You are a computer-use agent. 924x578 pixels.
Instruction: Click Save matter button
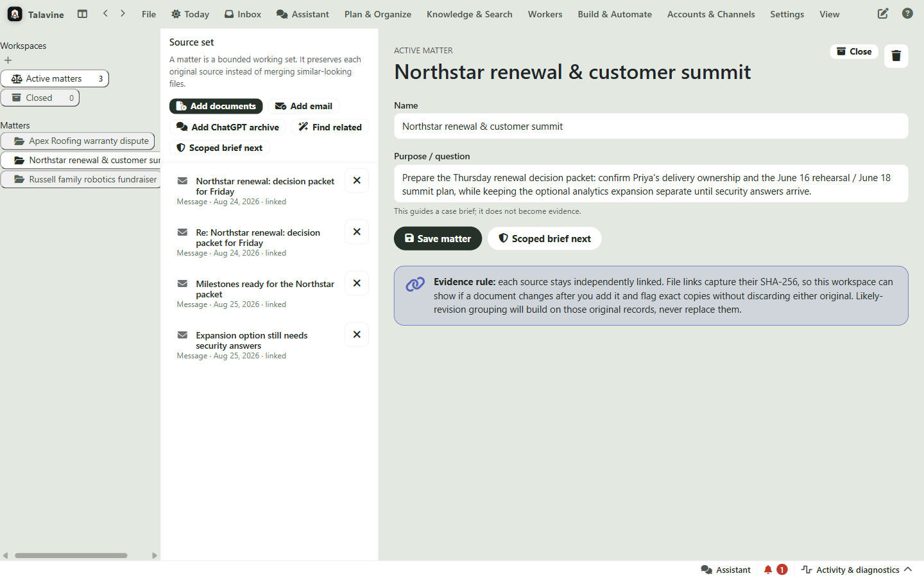[438, 238]
